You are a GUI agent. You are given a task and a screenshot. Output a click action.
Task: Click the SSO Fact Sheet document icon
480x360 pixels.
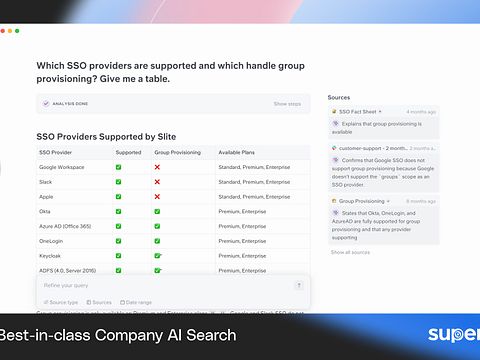(334, 111)
